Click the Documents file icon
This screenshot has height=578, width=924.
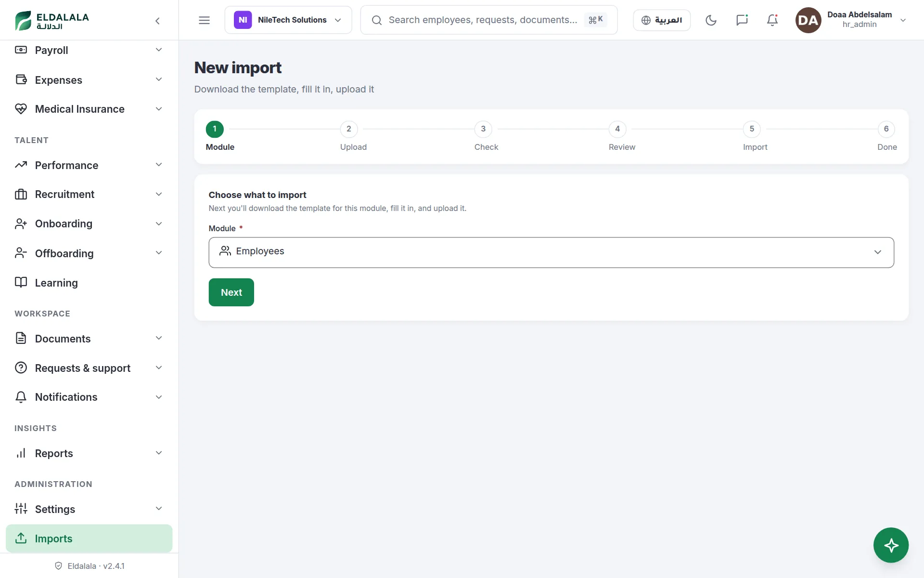[21, 338]
